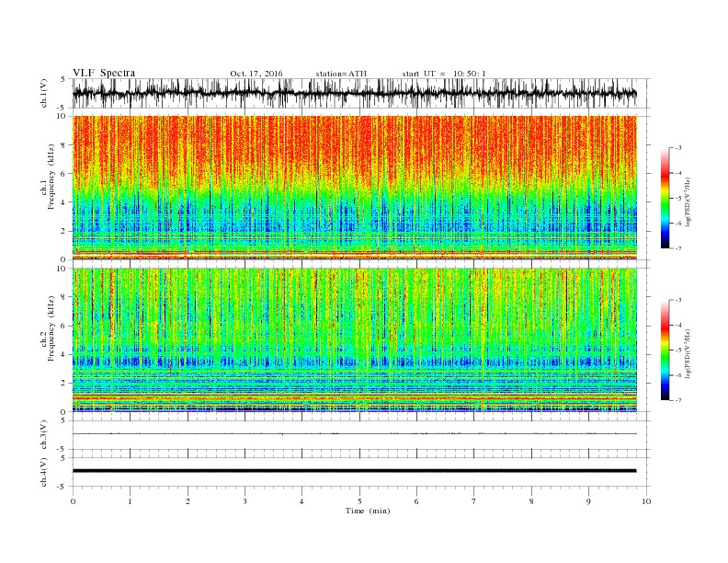Click the "1" tick on Time axis
Viewport: 728px width, 563px height.
coord(130,501)
